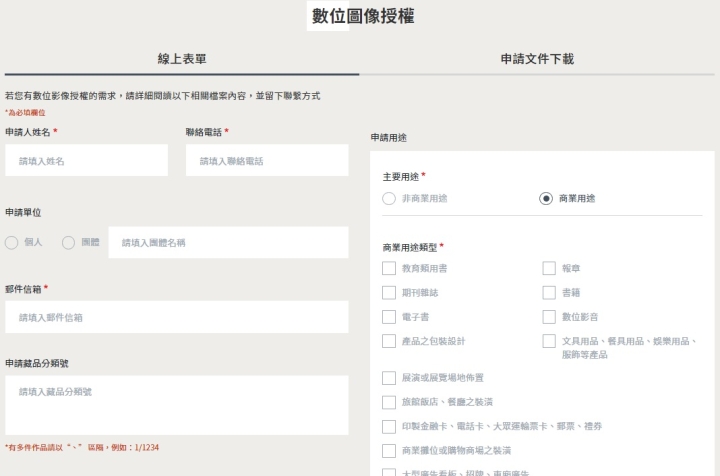Screen dimensions: 720x476
Task: Check the 旅館飯店、餐廳之裝潢 checkbox
Action: point(389,402)
